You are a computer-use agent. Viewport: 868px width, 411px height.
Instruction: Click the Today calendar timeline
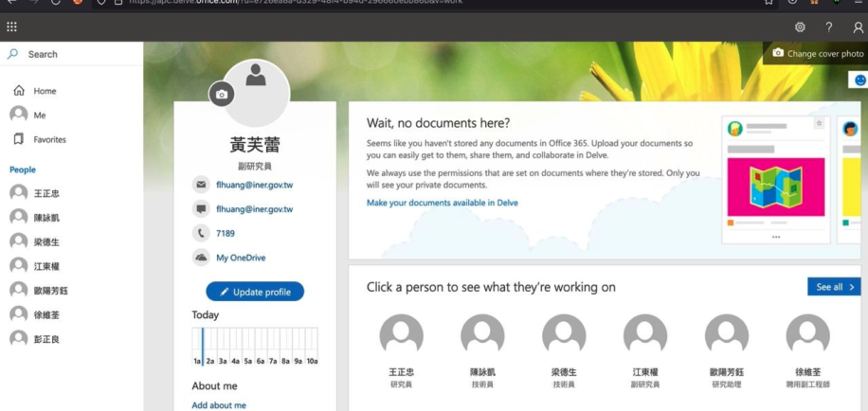pyautogui.click(x=255, y=347)
